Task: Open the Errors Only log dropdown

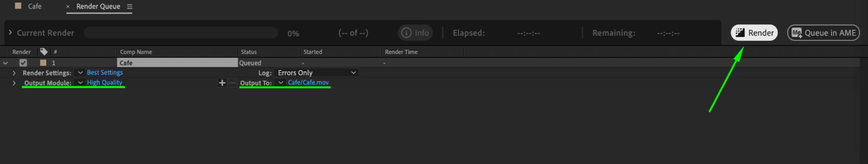Action: (x=317, y=73)
